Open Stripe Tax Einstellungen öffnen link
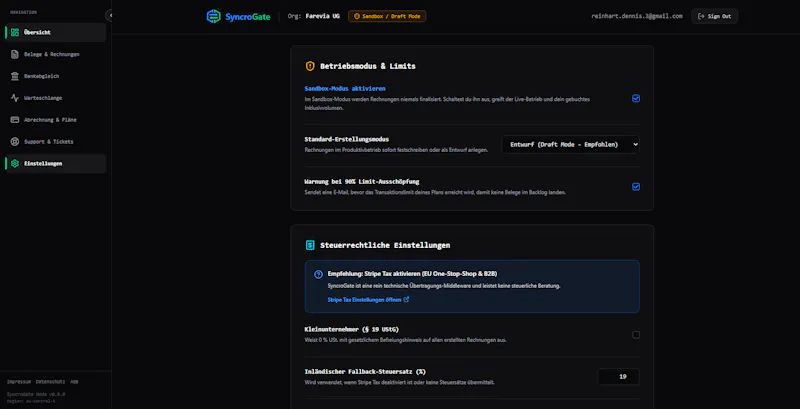The image size is (800, 409). 368,300
